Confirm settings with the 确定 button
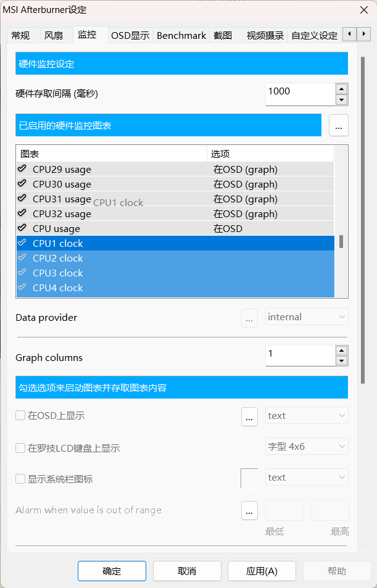Screen dimensions: 377x588 (112, 571)
